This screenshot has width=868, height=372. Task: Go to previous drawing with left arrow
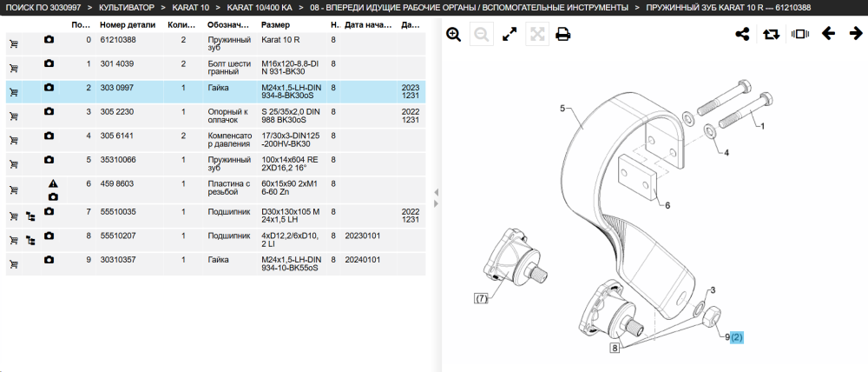[x=828, y=34]
